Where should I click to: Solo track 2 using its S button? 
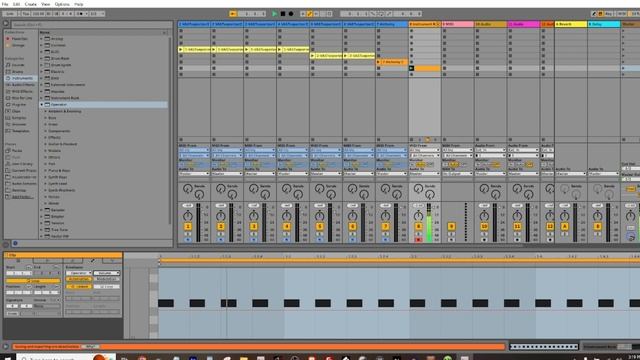click(x=221, y=234)
